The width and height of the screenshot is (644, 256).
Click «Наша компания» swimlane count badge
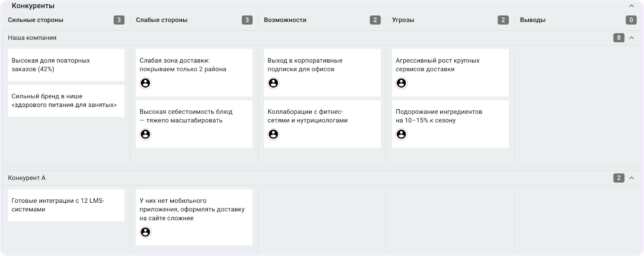pyautogui.click(x=619, y=38)
